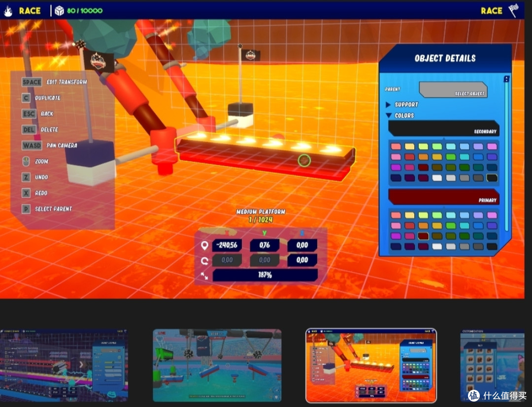Click the RACE label at top left
The image size is (532, 407).
(x=30, y=10)
